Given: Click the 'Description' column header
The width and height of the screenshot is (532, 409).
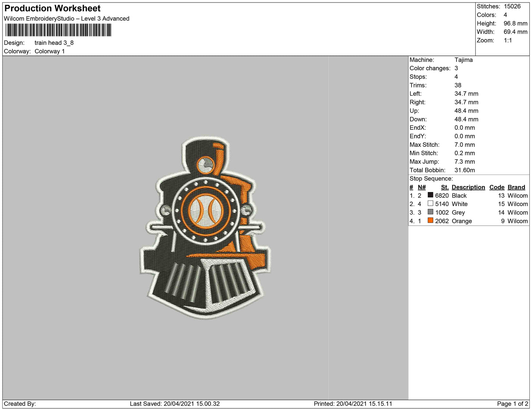Looking at the screenshot, I should (468, 187).
